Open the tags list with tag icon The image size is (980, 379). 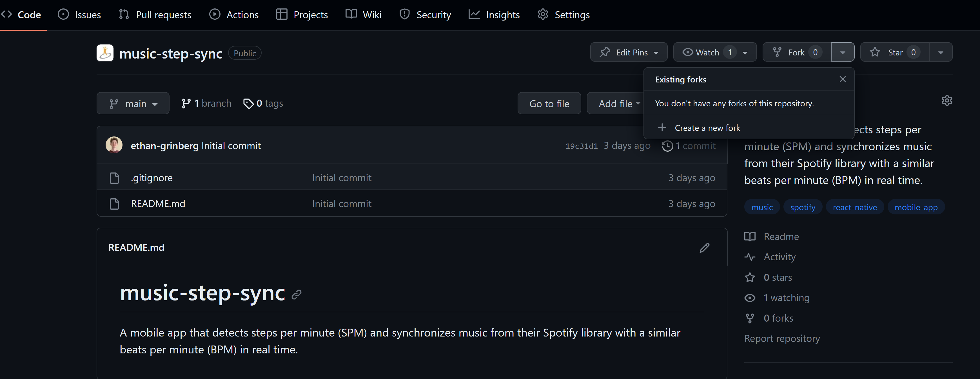pos(263,103)
